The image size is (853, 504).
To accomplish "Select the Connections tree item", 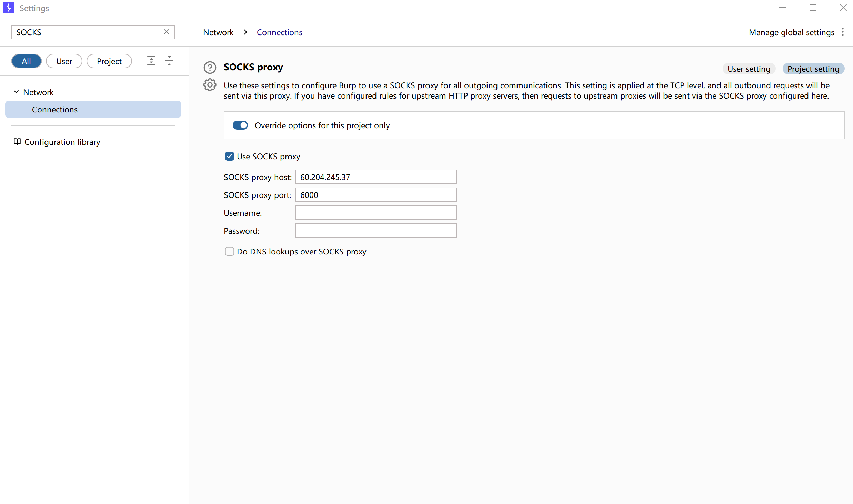I will [x=55, y=109].
